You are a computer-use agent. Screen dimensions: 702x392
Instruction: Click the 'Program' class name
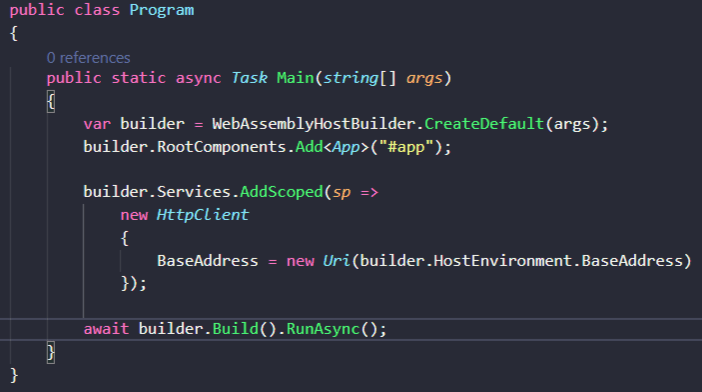click(162, 10)
